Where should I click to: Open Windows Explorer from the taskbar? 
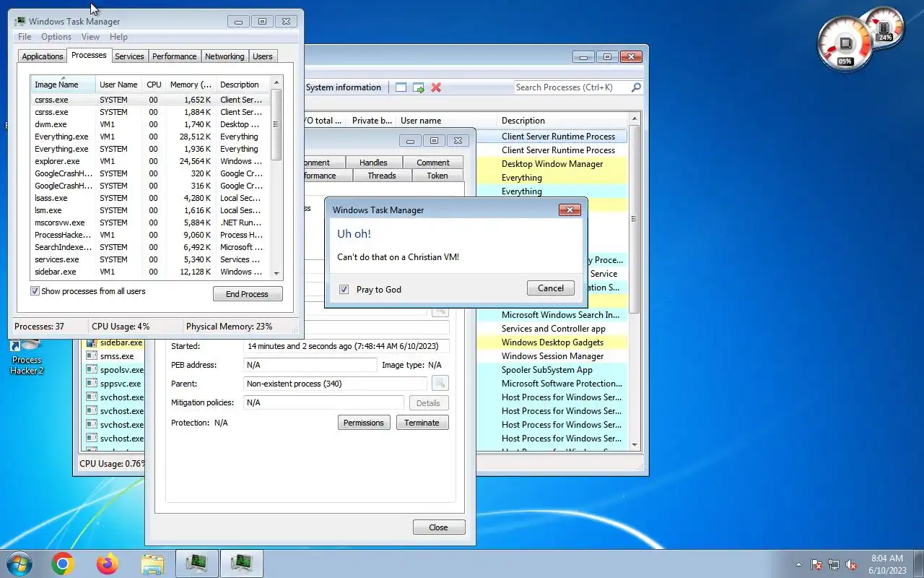(x=152, y=564)
